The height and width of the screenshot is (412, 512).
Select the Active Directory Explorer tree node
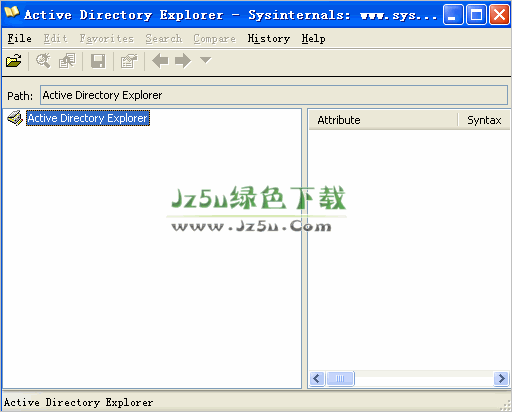click(88, 118)
